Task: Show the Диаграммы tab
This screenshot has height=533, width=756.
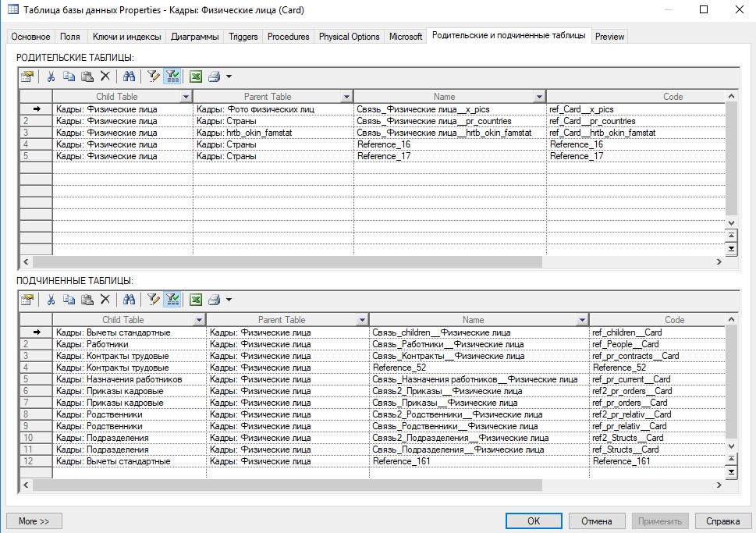Action: click(x=195, y=37)
